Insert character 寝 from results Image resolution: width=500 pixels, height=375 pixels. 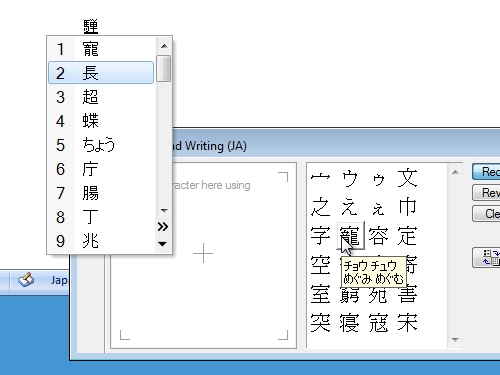350,323
